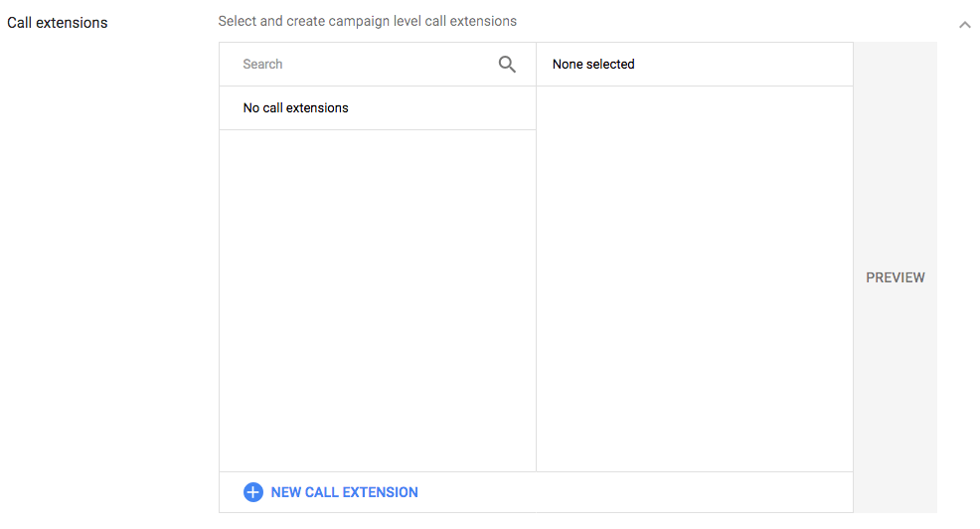Screen dimensions: 980x529
Task: Click the gray strip above PREVIEW text
Action: pyautogui.click(x=895, y=149)
